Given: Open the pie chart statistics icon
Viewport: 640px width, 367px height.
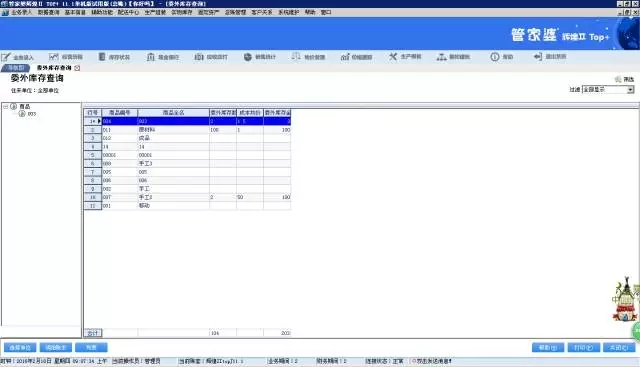Looking at the screenshot, I should pos(248,56).
